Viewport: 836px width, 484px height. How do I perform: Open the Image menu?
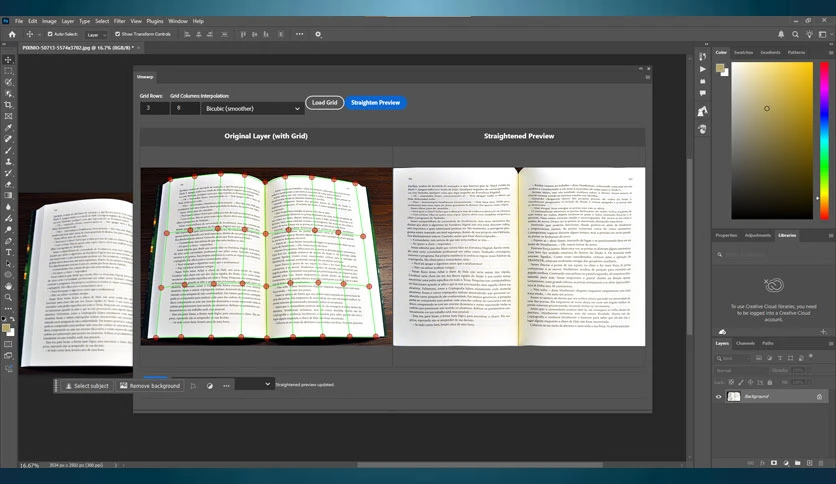(49, 21)
